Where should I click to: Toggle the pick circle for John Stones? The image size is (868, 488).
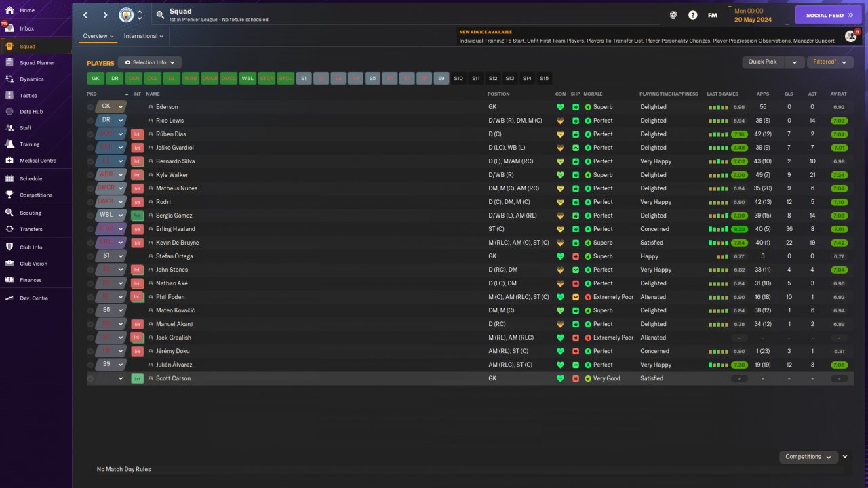pos(91,270)
